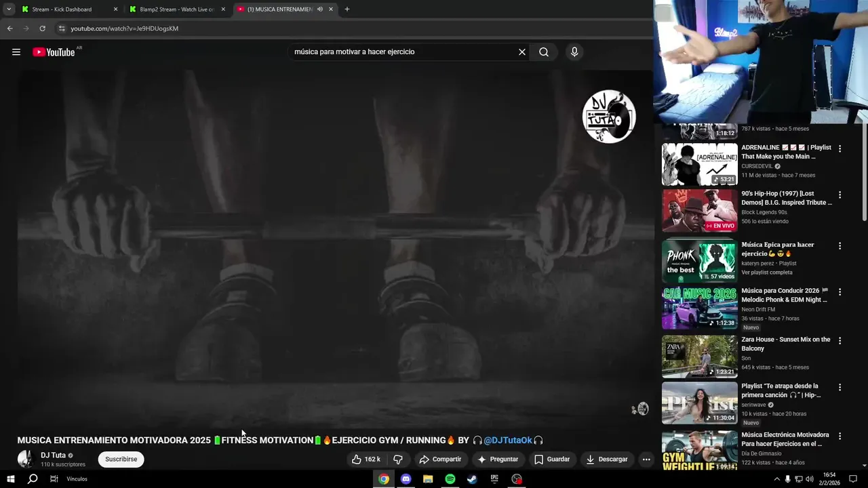Open options for Música Epica para hacer ejercicio
The width and height of the screenshot is (868, 488).
click(x=840, y=246)
